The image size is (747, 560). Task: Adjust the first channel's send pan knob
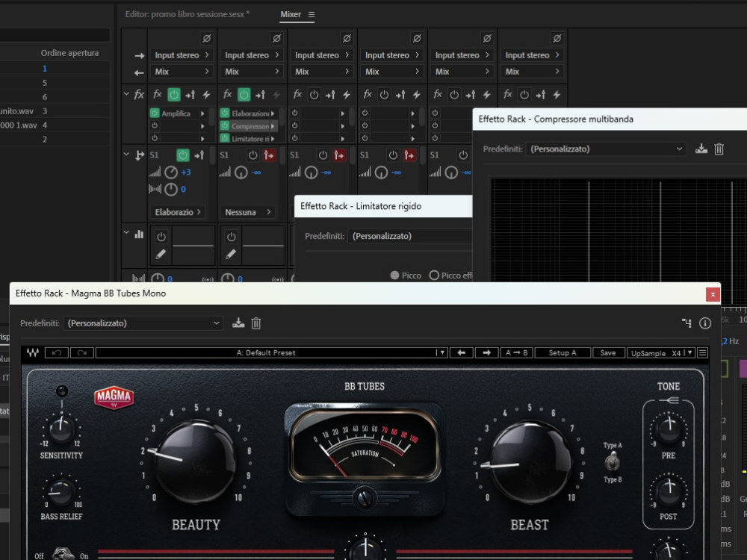(x=171, y=190)
